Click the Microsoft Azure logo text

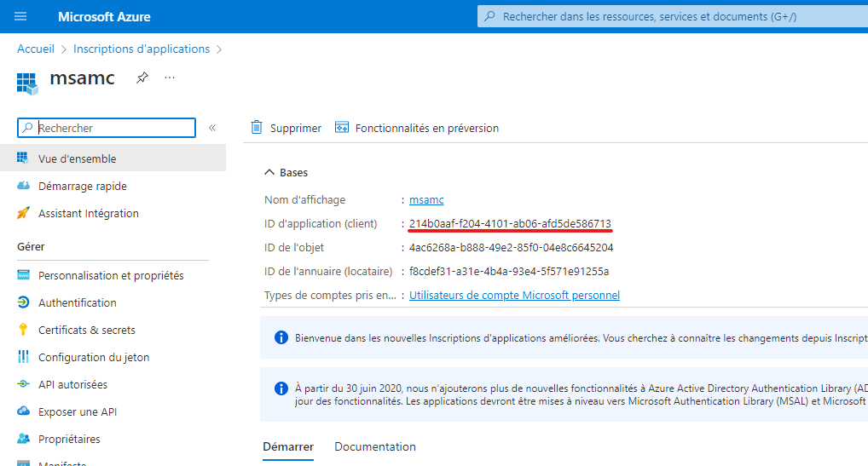(x=104, y=16)
